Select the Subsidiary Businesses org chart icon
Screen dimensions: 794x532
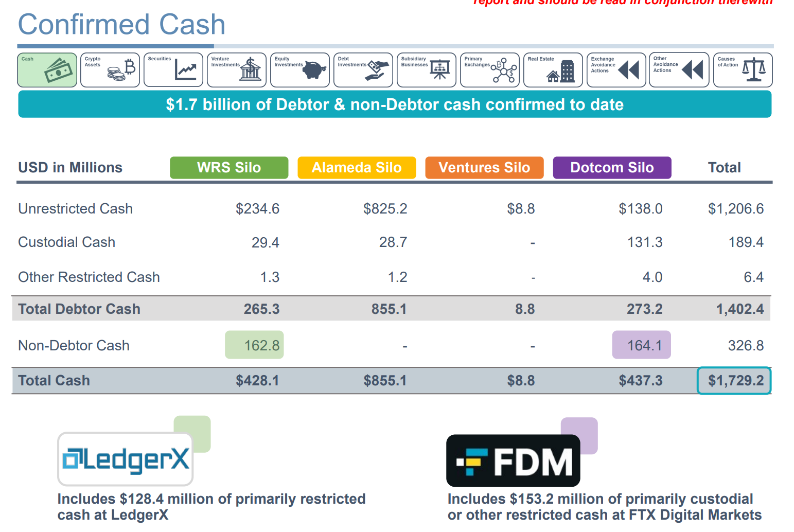pos(426,69)
